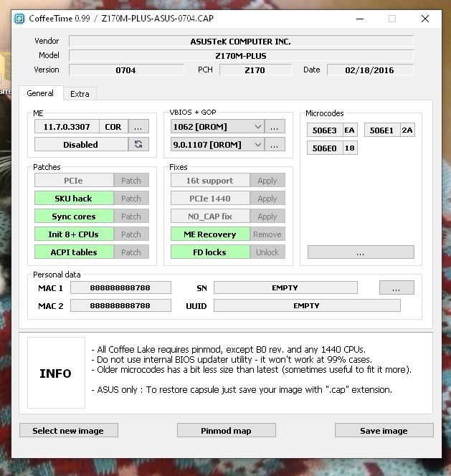
Task: Click the MAC 1 address field
Action: [120, 287]
